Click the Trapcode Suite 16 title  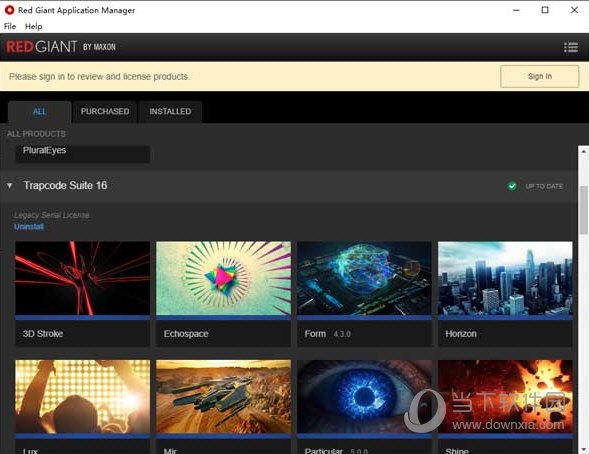click(x=65, y=186)
